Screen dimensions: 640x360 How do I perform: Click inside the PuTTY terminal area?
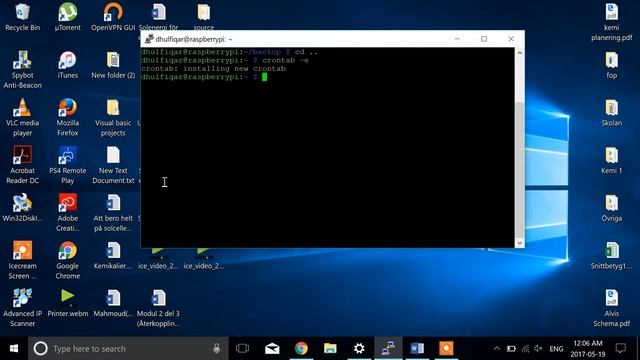[327, 147]
